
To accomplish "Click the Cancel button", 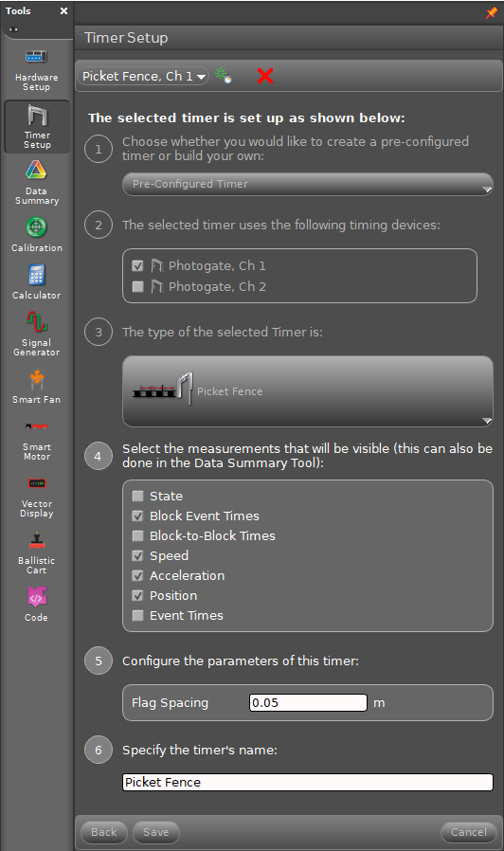I will click(x=469, y=832).
